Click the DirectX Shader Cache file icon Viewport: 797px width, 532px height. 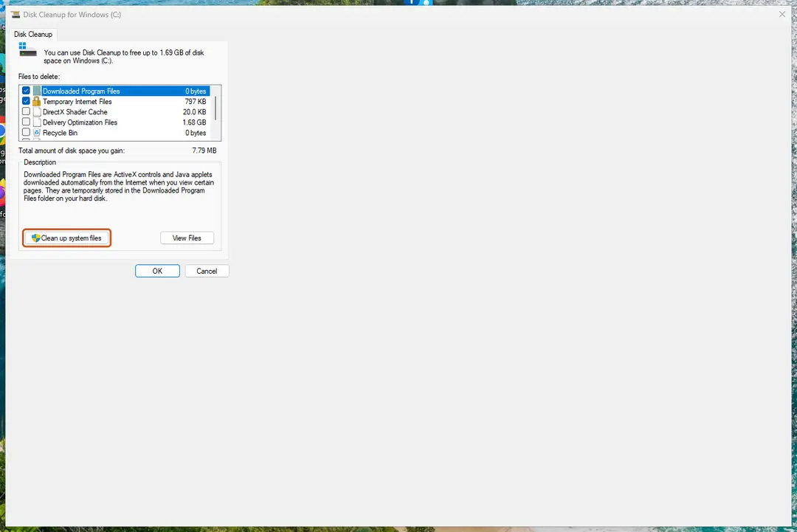pos(37,111)
